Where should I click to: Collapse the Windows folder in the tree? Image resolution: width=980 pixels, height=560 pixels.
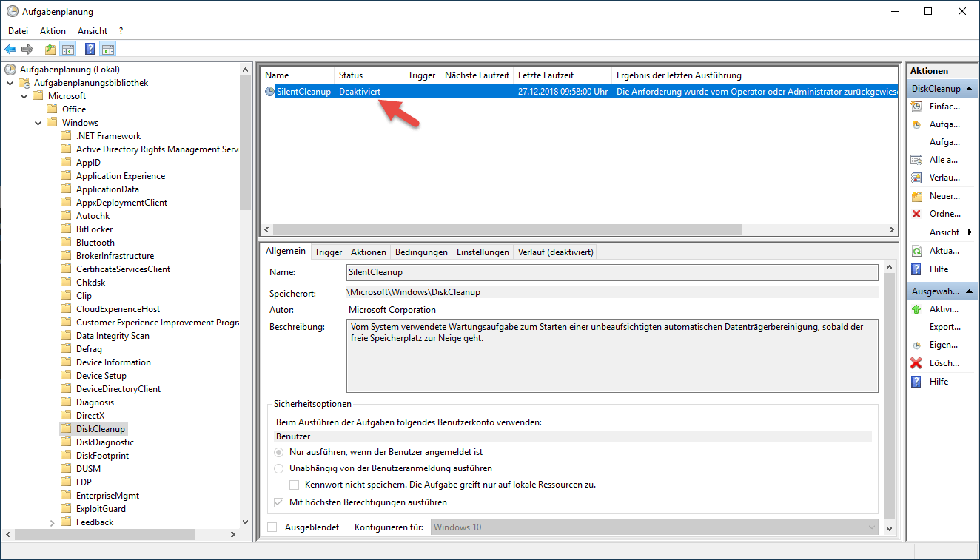38,123
